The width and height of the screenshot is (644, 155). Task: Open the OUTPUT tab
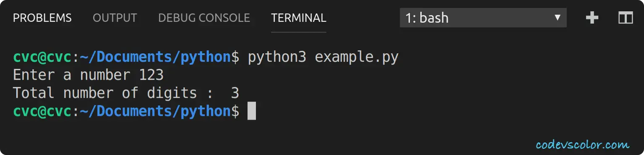(115, 18)
